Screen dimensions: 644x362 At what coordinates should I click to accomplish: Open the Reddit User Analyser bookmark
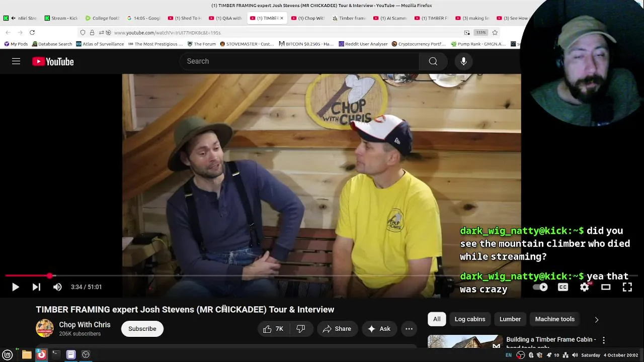point(363,44)
